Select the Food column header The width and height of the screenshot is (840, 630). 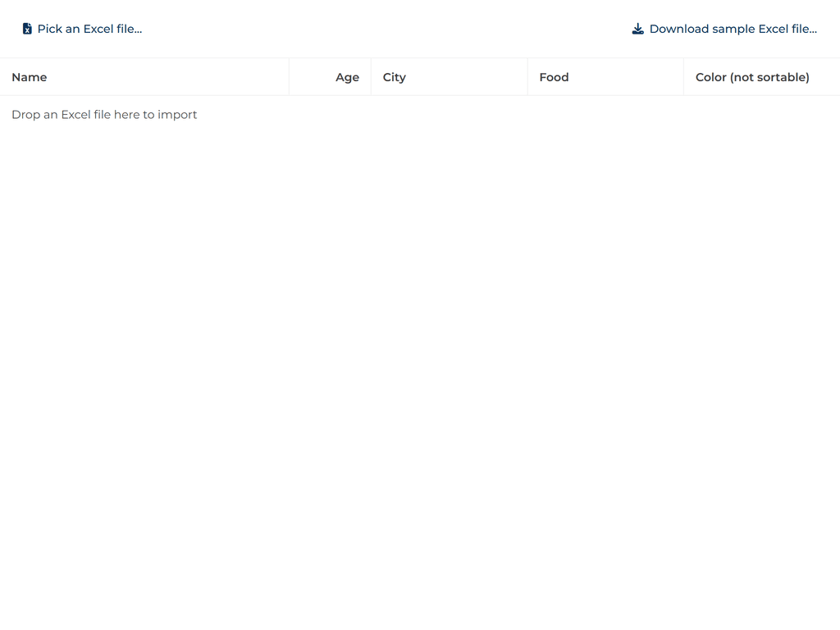[554, 77]
